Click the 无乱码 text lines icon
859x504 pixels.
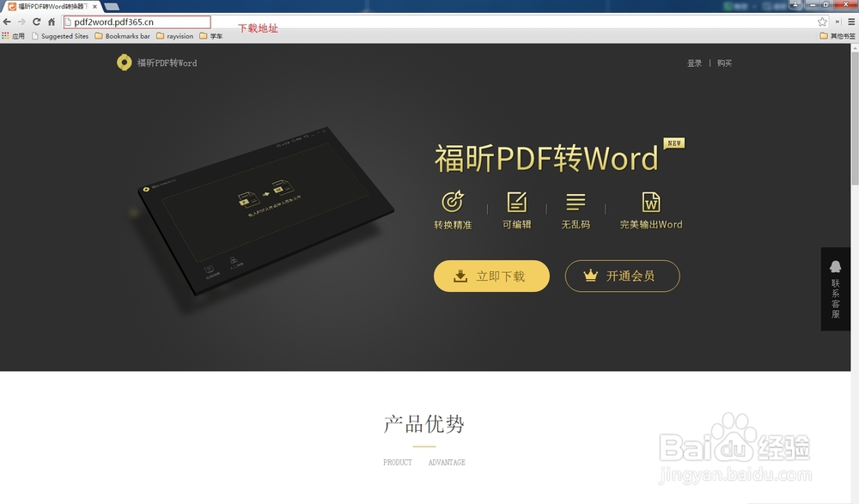(576, 202)
